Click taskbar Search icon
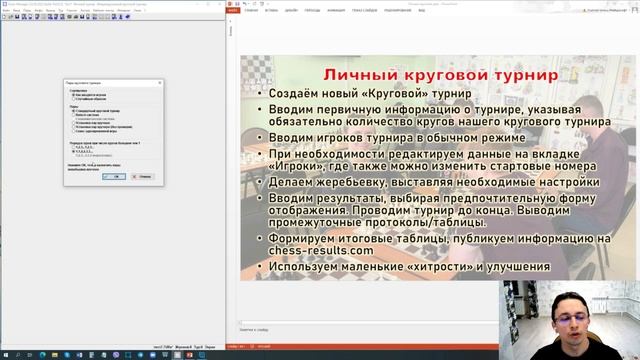This screenshot has width=640, height=360. click(18, 355)
